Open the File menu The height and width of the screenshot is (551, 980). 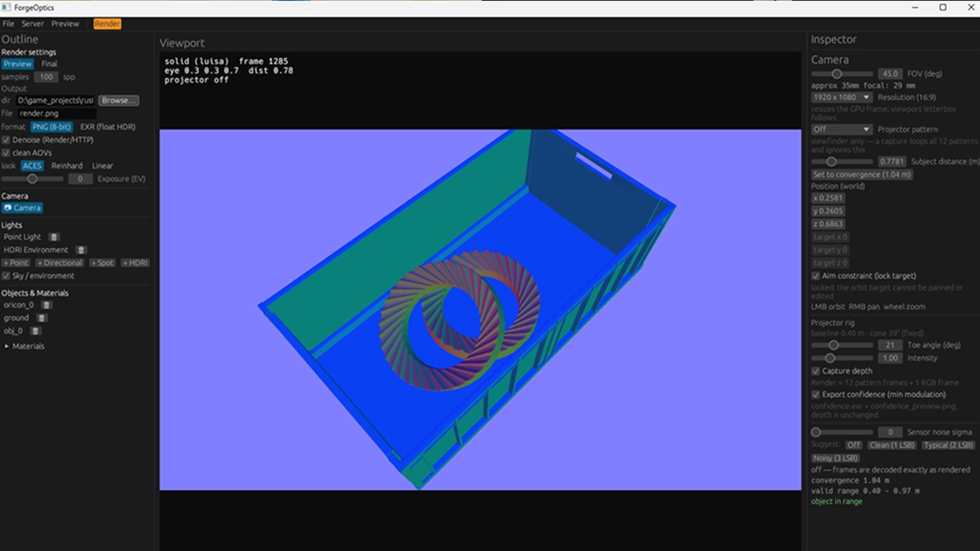tap(8, 24)
